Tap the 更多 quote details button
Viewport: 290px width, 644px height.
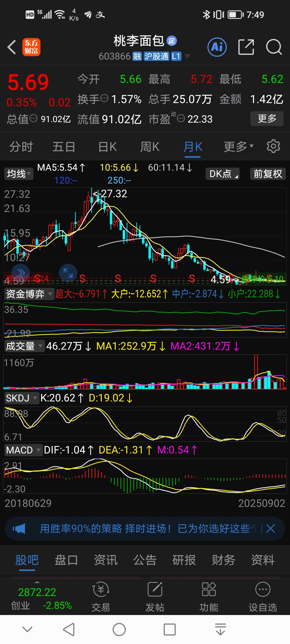point(267,118)
